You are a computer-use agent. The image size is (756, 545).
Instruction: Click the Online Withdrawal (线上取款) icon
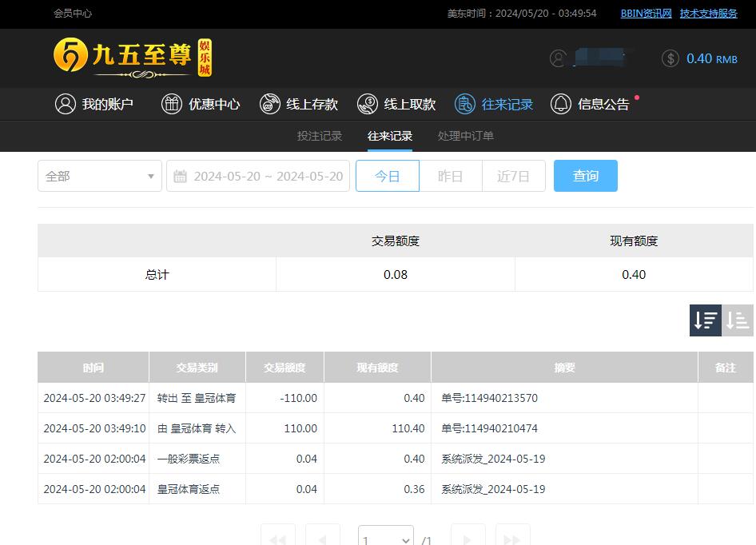coord(368,104)
